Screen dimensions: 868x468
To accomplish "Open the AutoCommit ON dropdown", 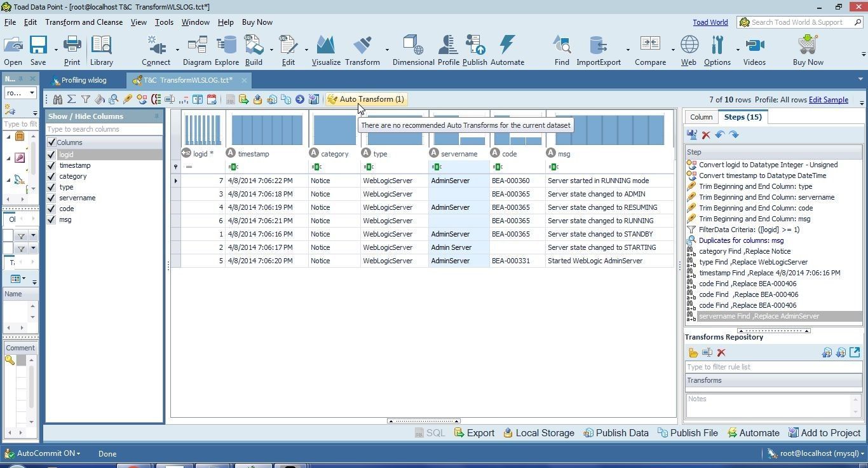I will coord(43,453).
